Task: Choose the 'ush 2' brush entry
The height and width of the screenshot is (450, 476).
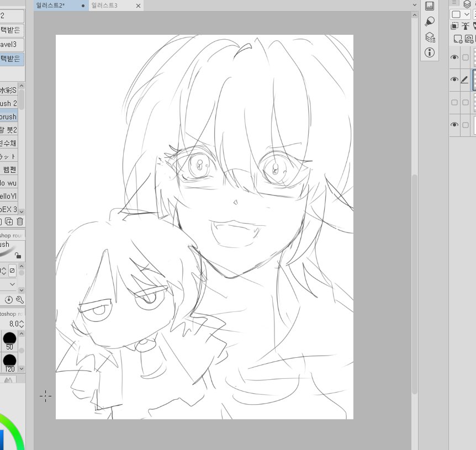Action: click(9, 103)
